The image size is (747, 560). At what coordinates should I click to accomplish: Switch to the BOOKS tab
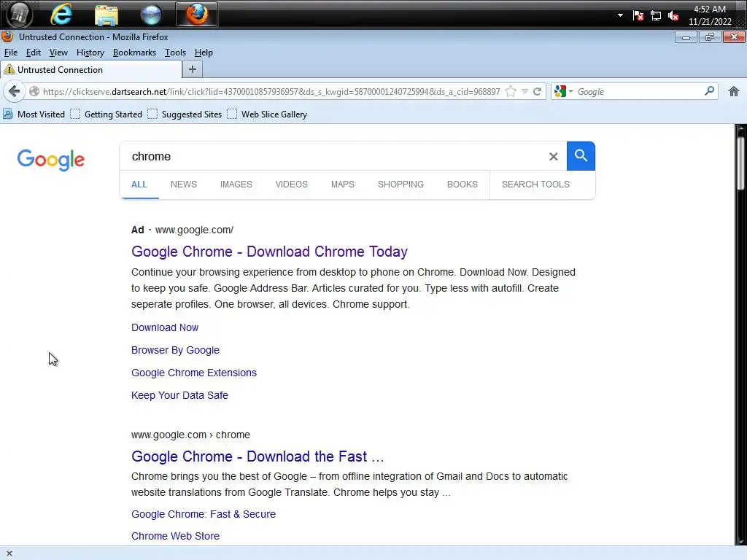click(x=462, y=184)
